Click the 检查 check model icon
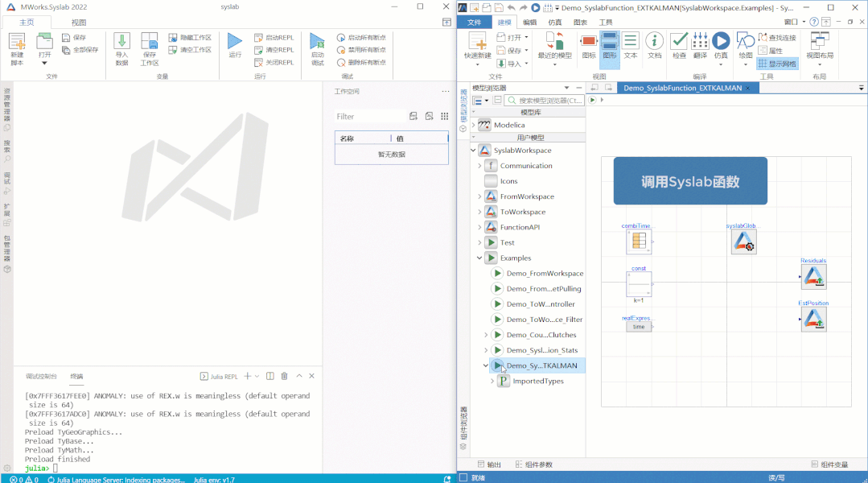 tap(679, 41)
